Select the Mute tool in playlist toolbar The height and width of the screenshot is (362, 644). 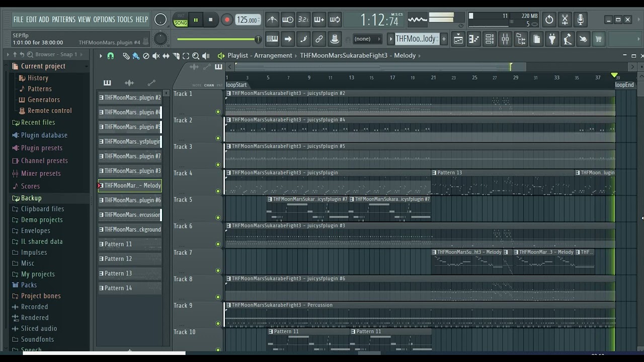156,56
